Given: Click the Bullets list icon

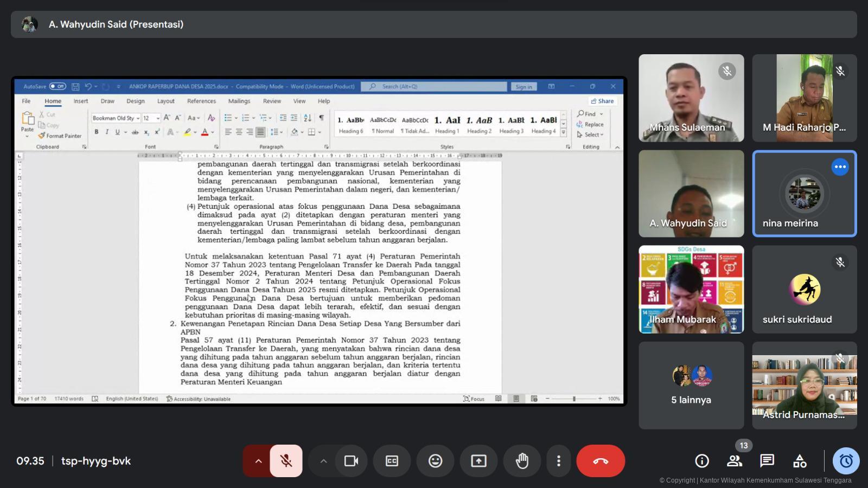Looking at the screenshot, I should [x=228, y=118].
